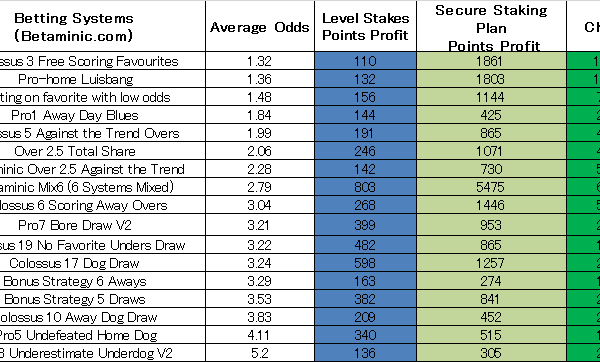
Task: Click the blue cell showing 598
Action: coord(365,263)
